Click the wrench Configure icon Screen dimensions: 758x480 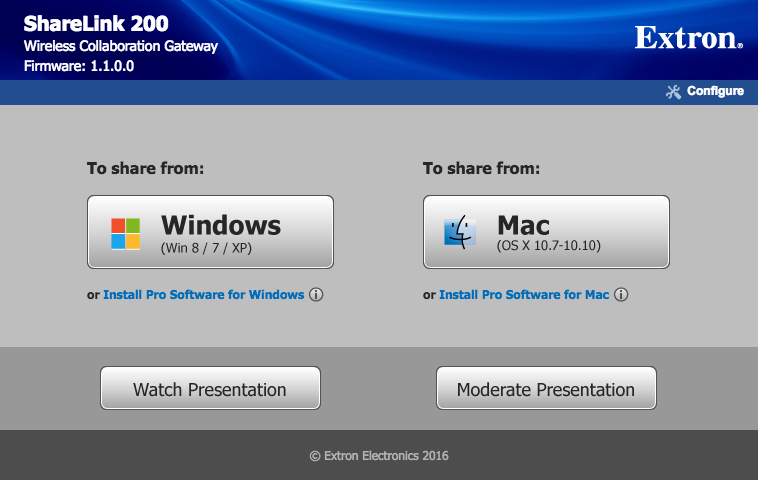coord(673,92)
